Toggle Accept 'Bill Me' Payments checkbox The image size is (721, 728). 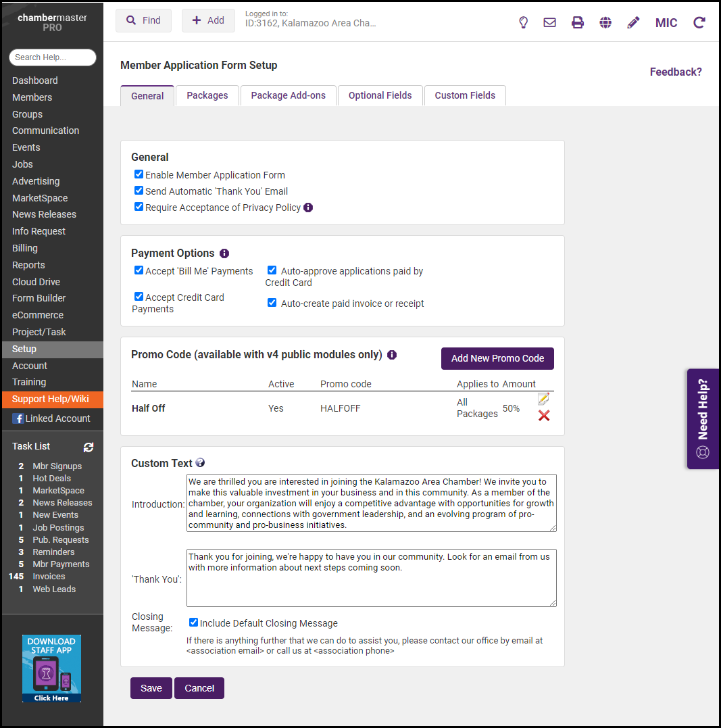click(x=139, y=270)
